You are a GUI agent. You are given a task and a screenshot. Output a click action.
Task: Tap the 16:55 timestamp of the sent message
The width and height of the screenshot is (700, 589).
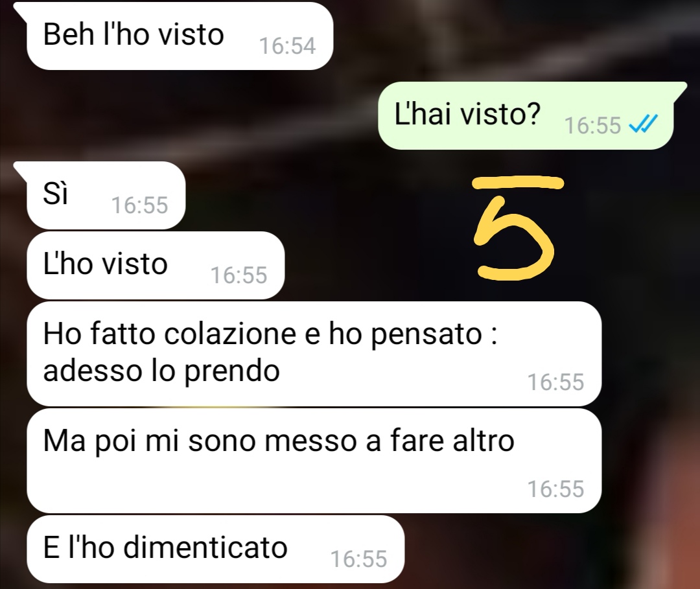click(x=592, y=125)
